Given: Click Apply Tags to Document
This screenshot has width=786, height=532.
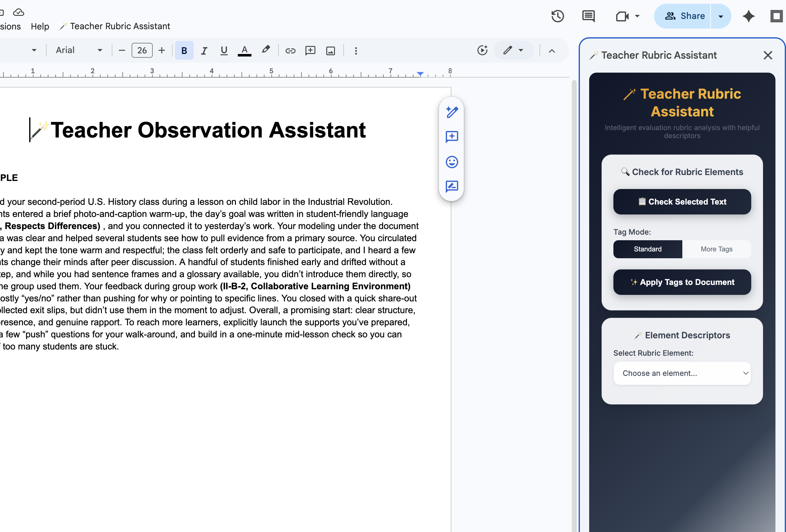Looking at the screenshot, I should tap(682, 282).
